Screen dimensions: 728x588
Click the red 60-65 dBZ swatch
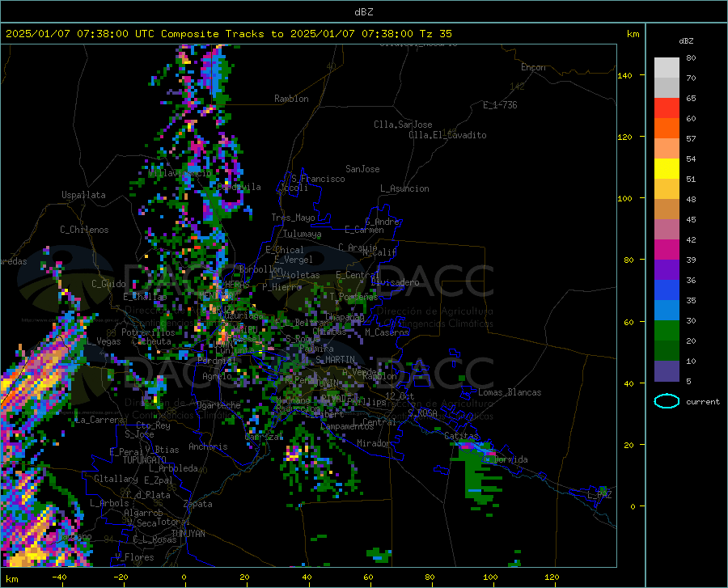point(667,108)
